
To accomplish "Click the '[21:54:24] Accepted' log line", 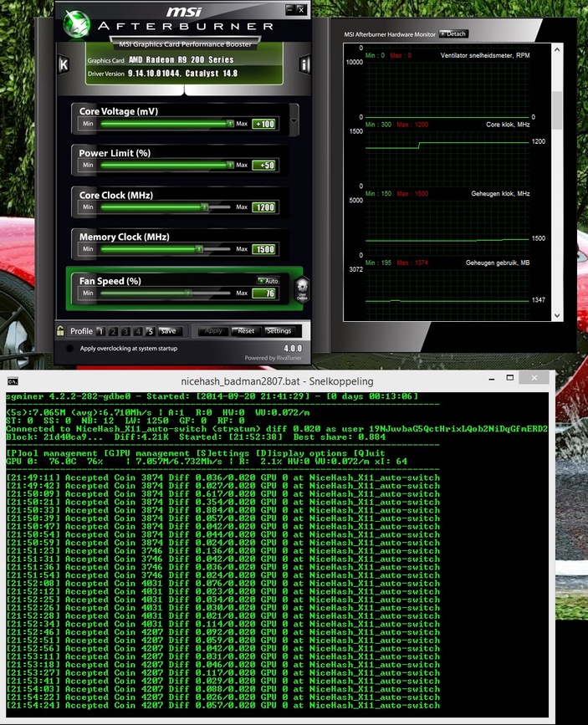I will click(x=223, y=706).
